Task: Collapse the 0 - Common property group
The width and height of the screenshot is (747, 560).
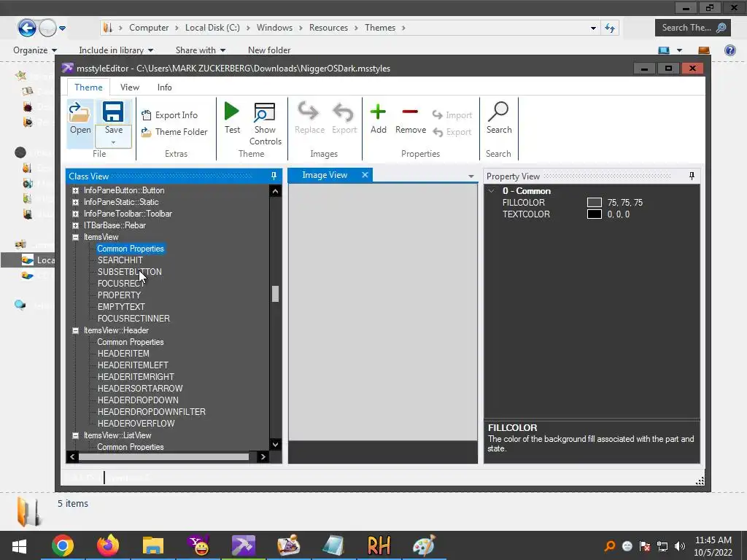Action: click(x=491, y=191)
